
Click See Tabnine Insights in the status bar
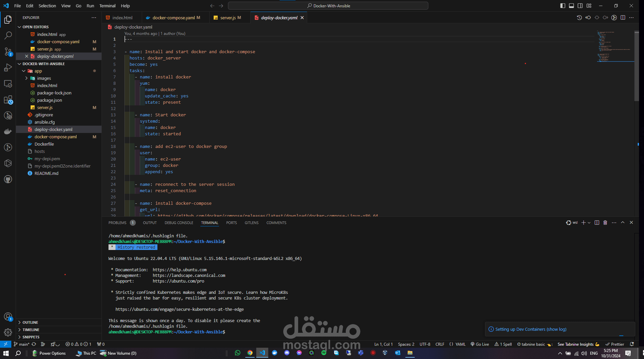(578, 344)
